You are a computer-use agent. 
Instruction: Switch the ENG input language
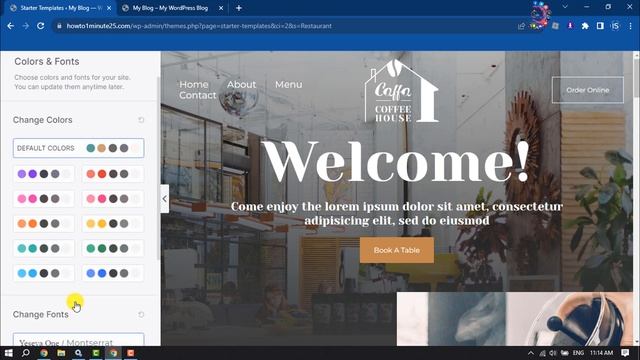click(578, 353)
